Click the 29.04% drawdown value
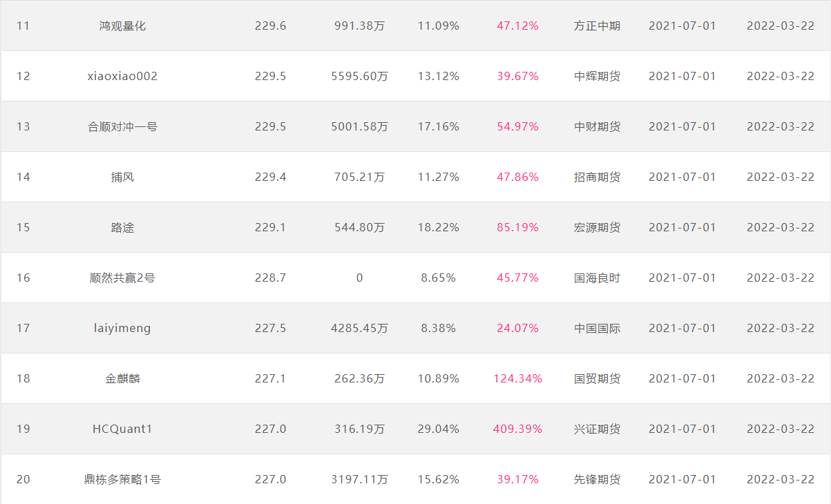This screenshot has width=831, height=504. pos(438,429)
